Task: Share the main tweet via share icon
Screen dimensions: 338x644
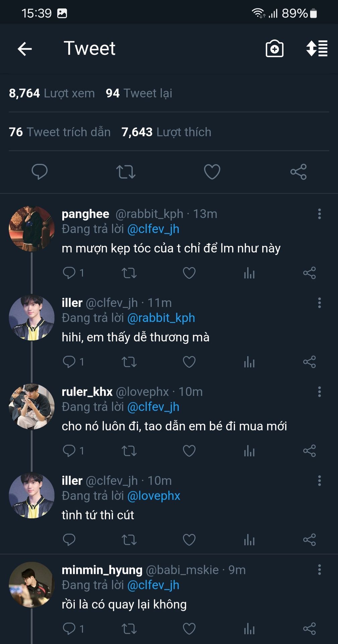Action: coord(298,172)
